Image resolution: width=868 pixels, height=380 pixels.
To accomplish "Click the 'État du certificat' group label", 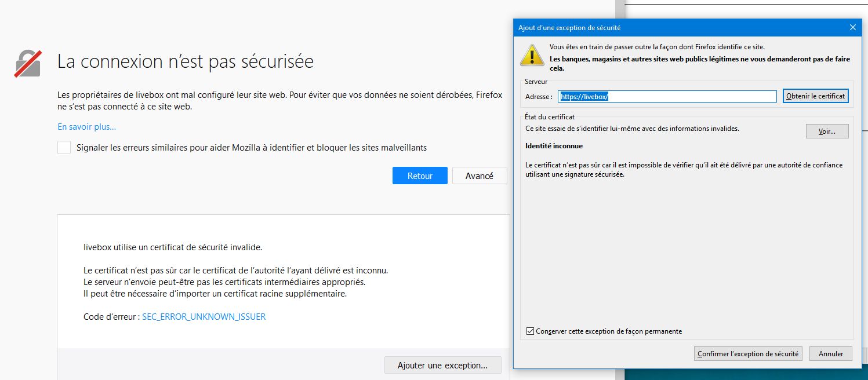I will pos(549,117).
